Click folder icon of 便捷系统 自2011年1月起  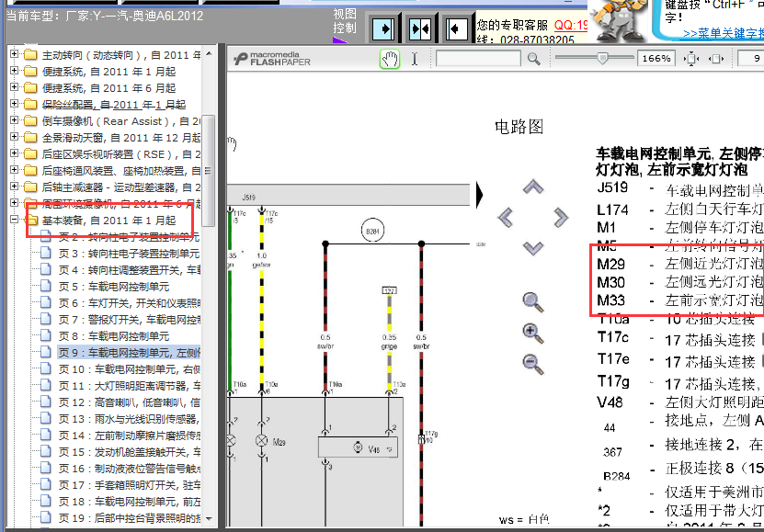click(x=30, y=72)
